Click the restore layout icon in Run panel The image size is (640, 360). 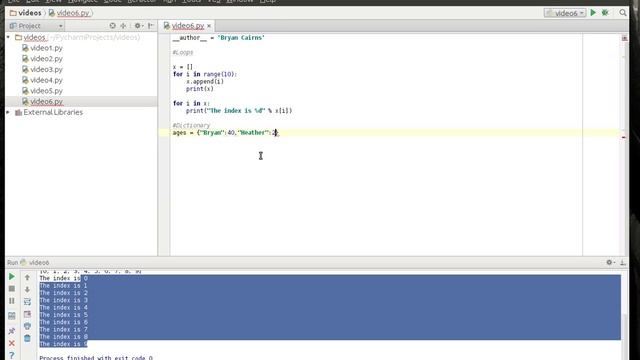coord(12,316)
